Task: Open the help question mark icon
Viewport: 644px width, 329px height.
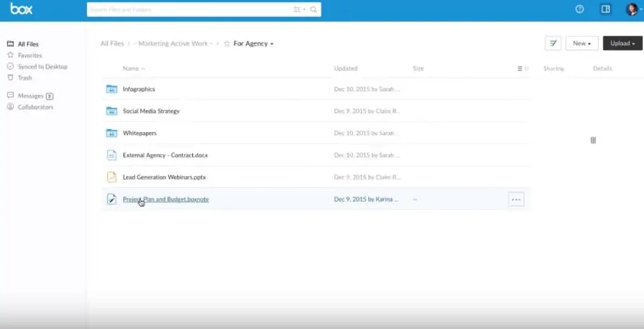Action: pos(580,9)
